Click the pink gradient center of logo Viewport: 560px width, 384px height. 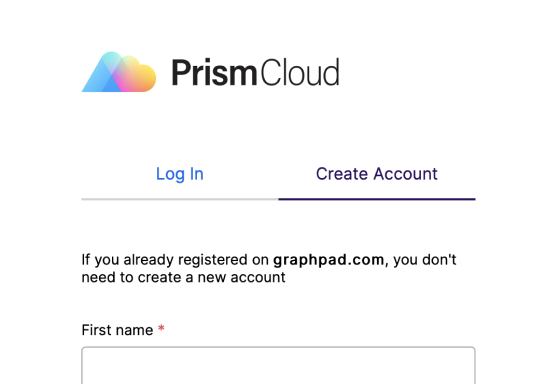(x=123, y=79)
